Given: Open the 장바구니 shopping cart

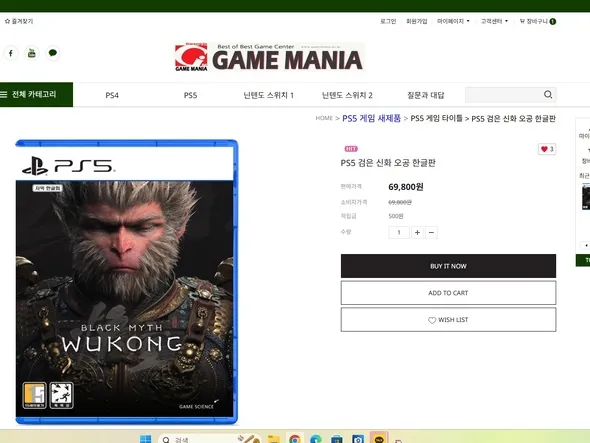Looking at the screenshot, I should (x=537, y=21).
